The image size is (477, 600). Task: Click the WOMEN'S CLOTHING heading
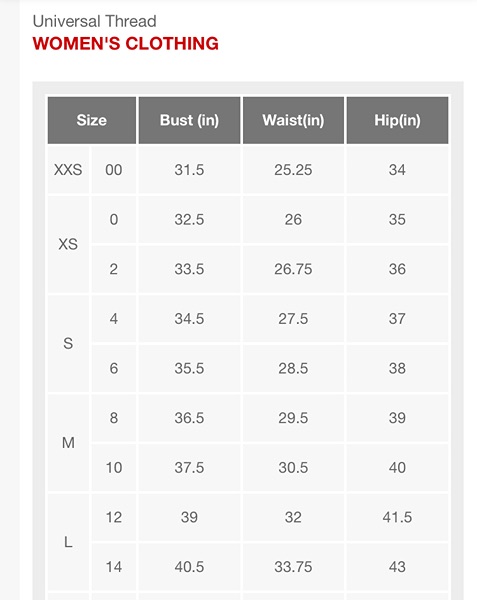(125, 43)
